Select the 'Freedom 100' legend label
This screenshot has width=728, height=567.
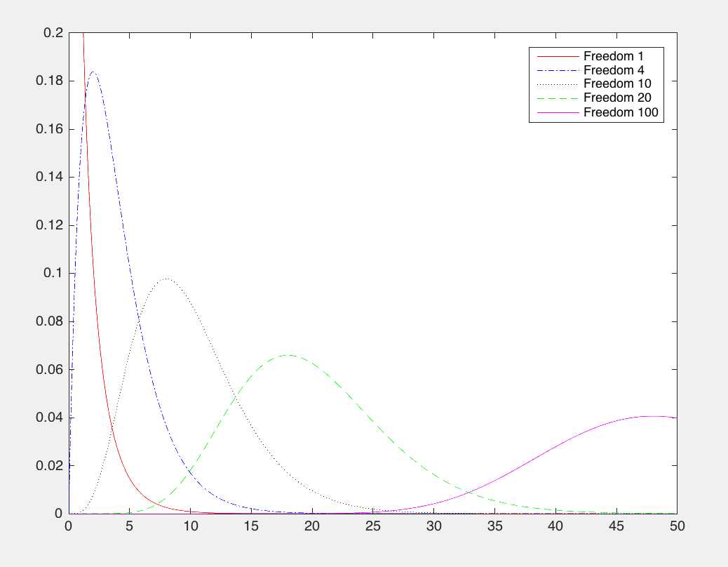(x=621, y=112)
